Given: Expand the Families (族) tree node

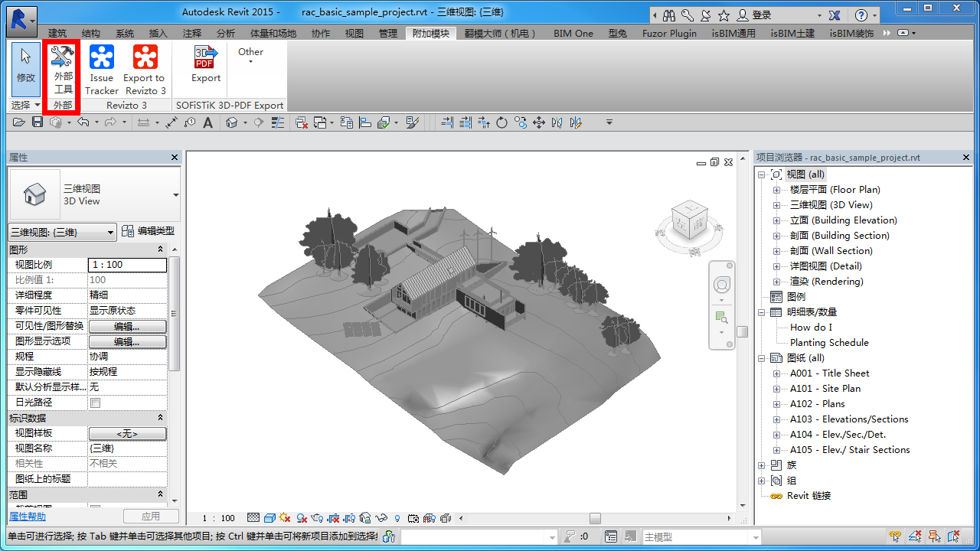Looking at the screenshot, I should (x=762, y=465).
